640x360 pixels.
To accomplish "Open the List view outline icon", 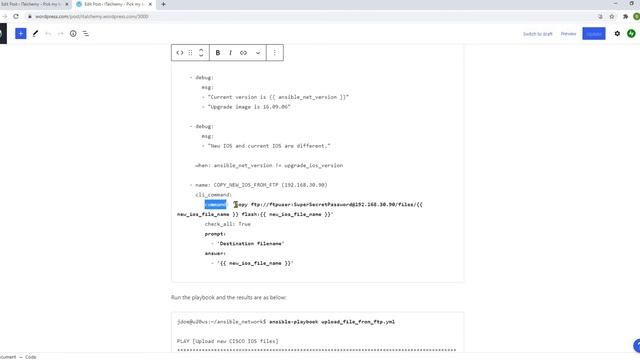I will [86, 33].
